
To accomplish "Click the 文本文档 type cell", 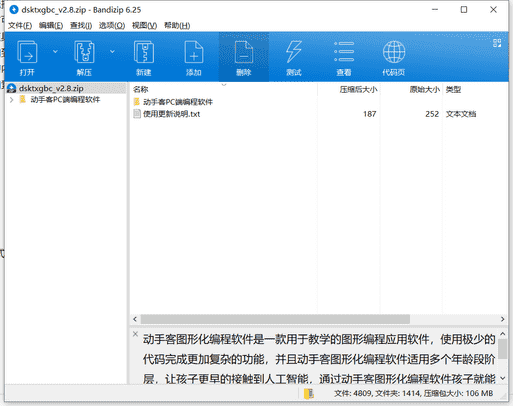I will [x=461, y=114].
